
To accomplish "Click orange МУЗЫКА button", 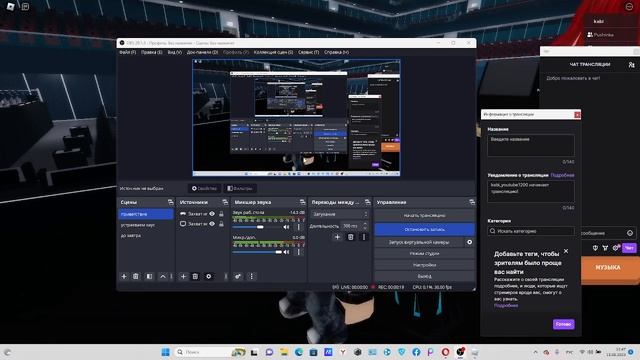I will [610, 268].
